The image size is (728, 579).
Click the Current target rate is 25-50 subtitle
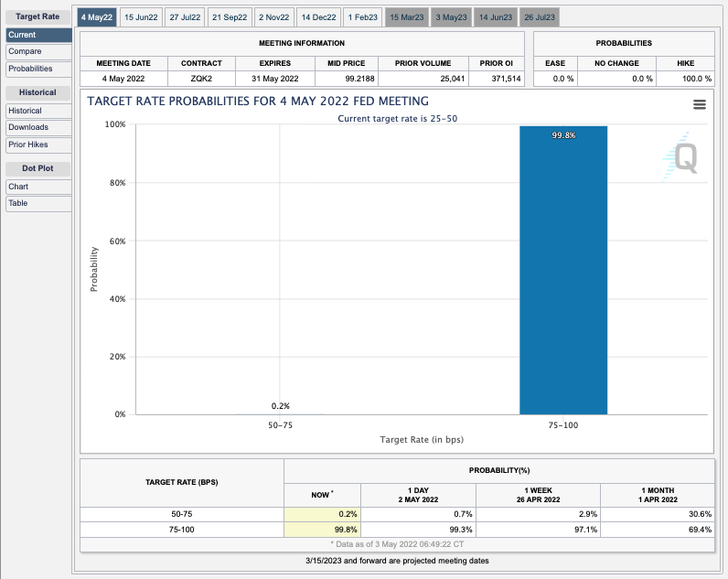(398, 119)
